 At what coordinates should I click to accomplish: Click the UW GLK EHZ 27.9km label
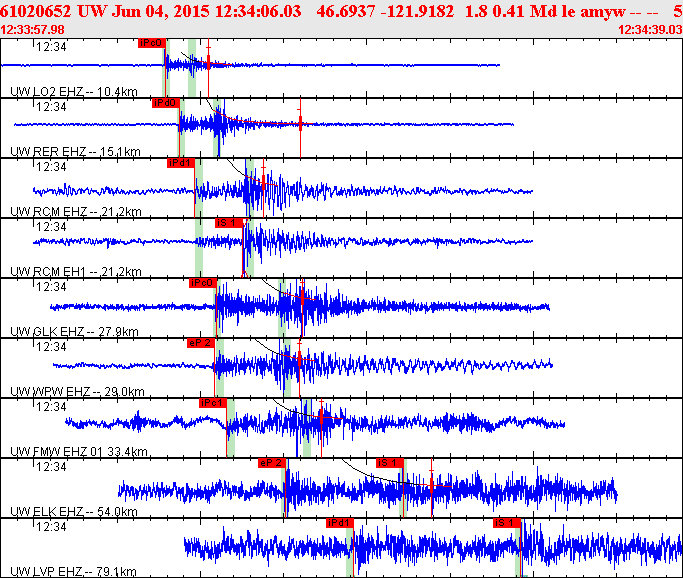point(74,332)
